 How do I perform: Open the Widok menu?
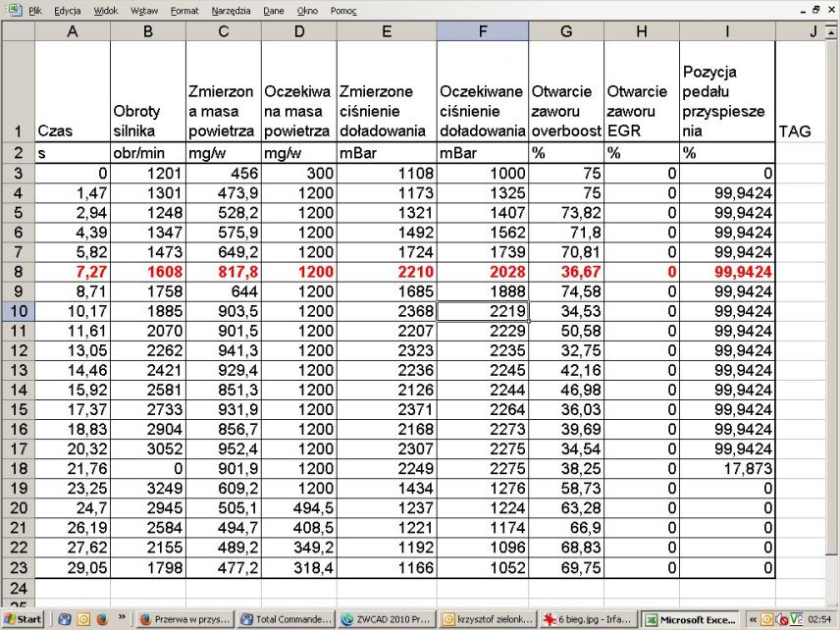(106, 11)
